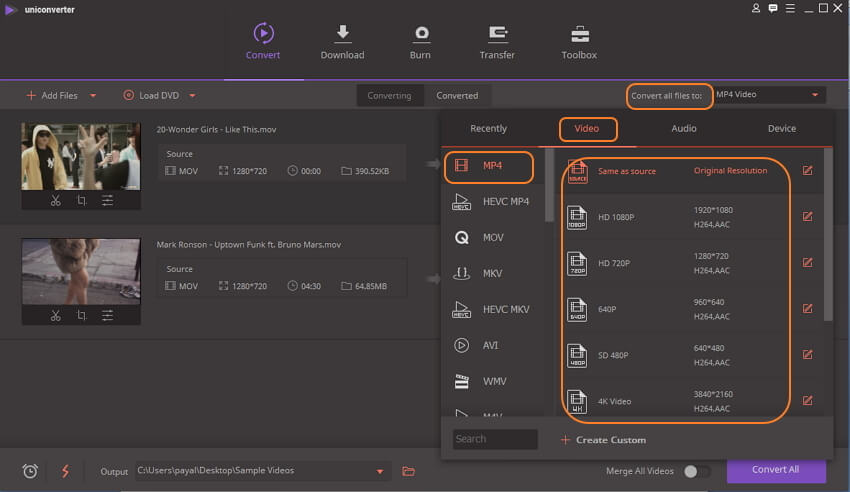This screenshot has height=492, width=850.
Task: Click the 20-Wonder Girls - Like This.mov filename
Action: (x=216, y=130)
